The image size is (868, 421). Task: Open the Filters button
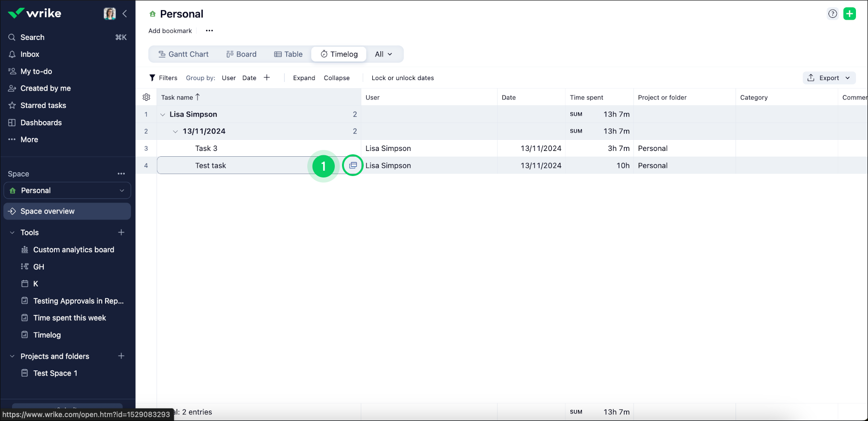click(x=163, y=78)
